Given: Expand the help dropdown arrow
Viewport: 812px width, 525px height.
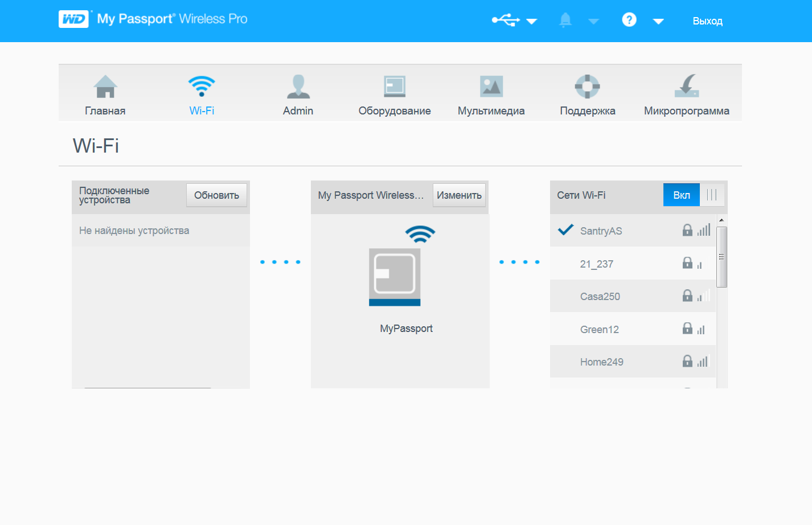Looking at the screenshot, I should 658,22.
